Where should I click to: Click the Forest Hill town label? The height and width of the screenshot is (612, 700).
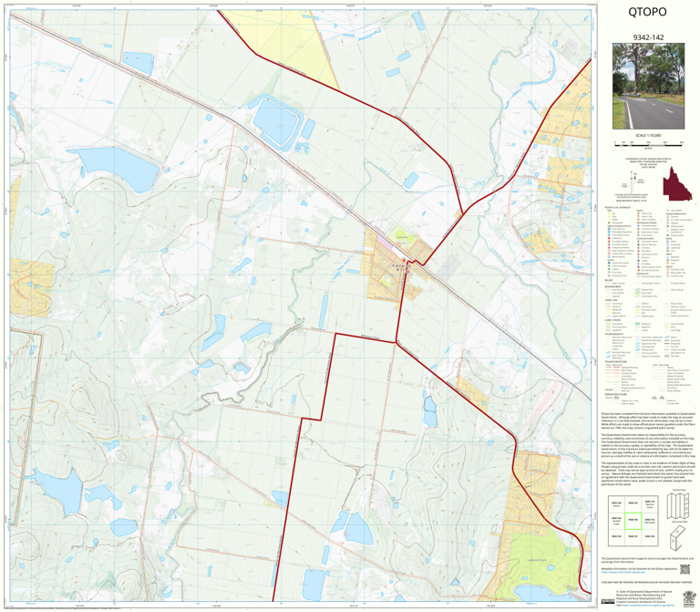[400, 269]
